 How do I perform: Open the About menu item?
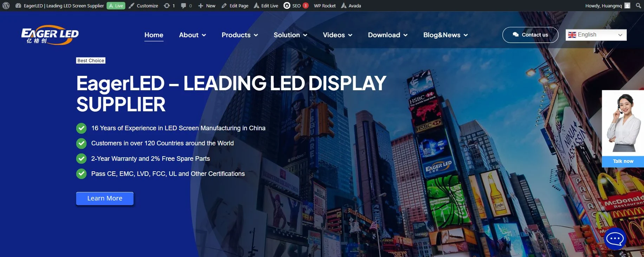pyautogui.click(x=189, y=35)
